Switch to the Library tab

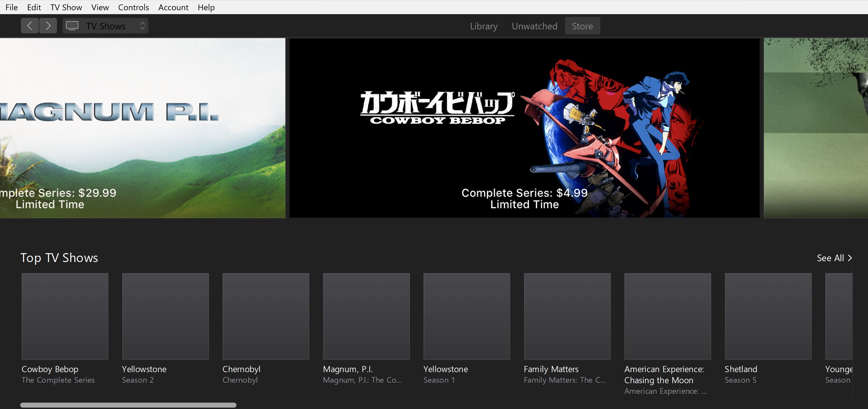[x=484, y=26]
